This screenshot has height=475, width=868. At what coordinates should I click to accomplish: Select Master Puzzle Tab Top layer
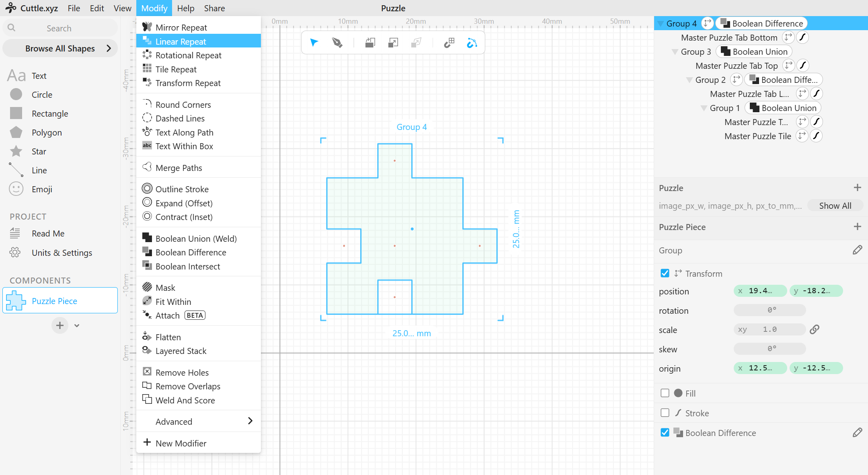[x=737, y=66]
